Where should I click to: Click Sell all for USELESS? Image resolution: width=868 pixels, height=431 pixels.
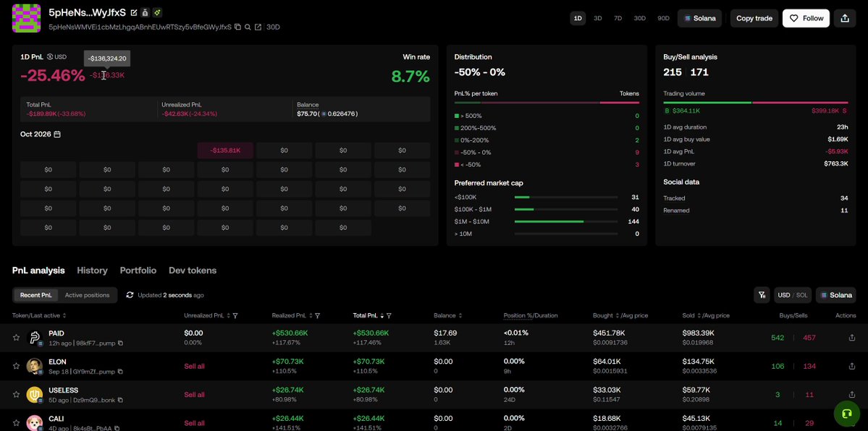(x=194, y=395)
